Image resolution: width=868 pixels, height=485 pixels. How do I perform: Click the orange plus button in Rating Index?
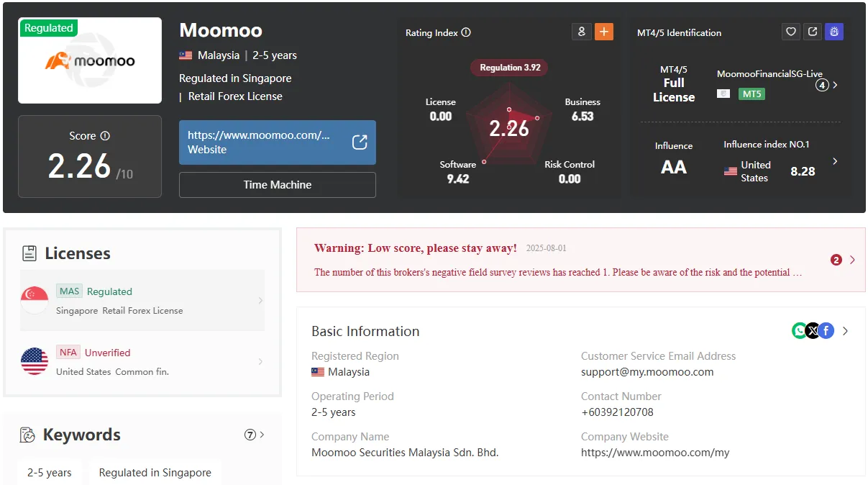click(604, 32)
